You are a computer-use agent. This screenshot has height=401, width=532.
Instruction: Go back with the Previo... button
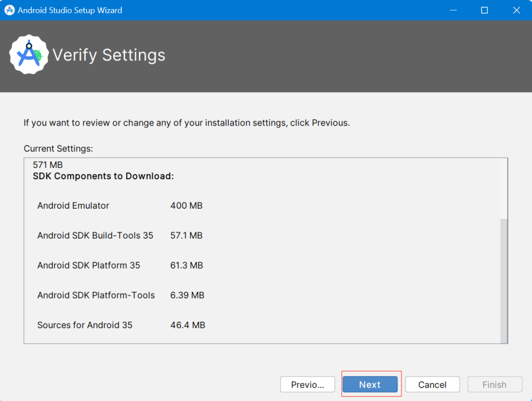click(307, 385)
